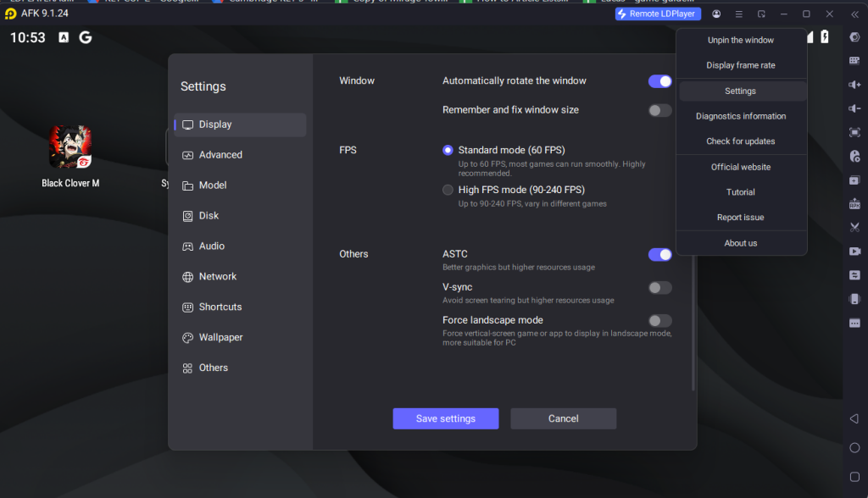This screenshot has width=868, height=498.
Task: Click the volume down sidebar icon
Action: pyautogui.click(x=854, y=108)
